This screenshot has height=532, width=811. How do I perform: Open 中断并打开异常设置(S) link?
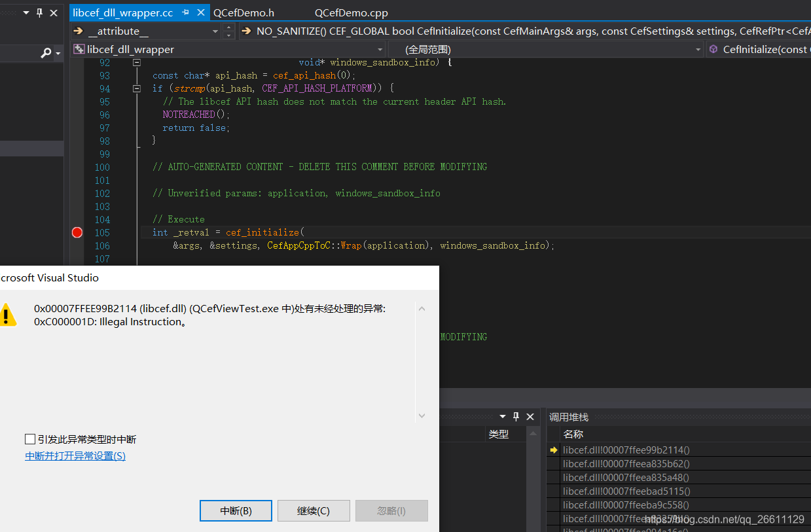tap(75, 455)
